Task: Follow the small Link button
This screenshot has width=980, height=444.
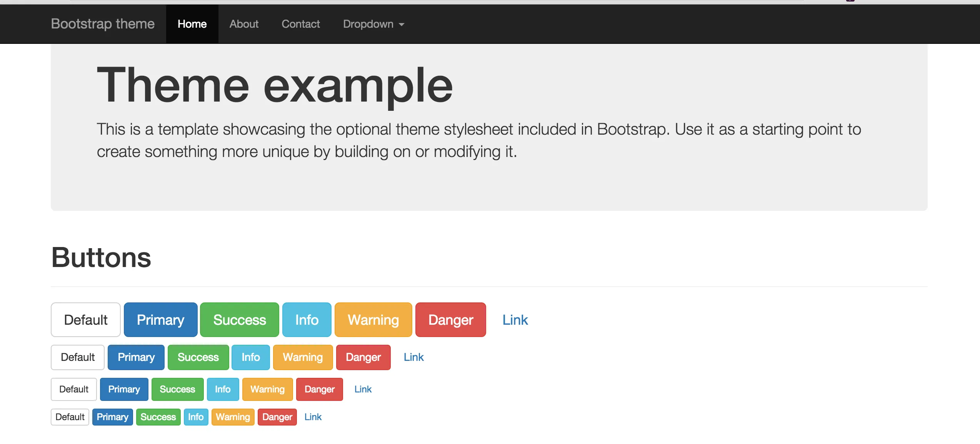Action: point(363,389)
